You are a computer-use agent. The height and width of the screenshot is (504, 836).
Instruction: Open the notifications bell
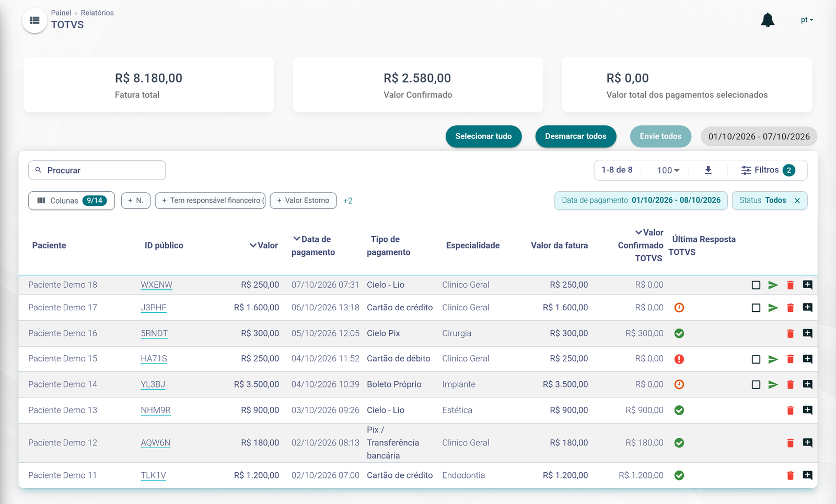click(768, 20)
